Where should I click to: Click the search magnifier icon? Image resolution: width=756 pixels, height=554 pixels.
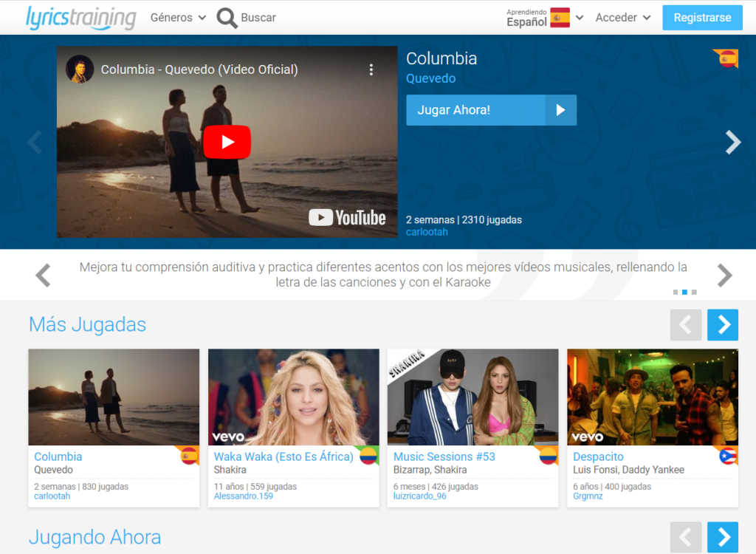[x=227, y=18]
